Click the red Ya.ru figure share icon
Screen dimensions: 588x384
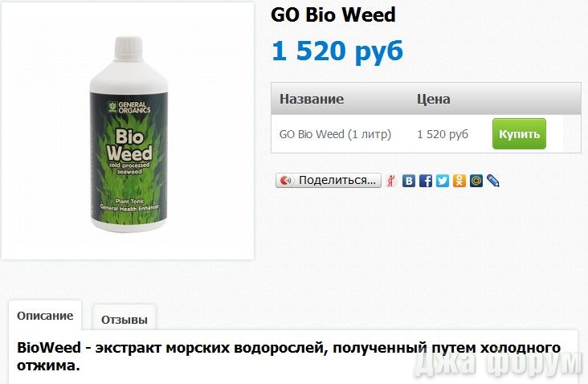[x=391, y=181]
